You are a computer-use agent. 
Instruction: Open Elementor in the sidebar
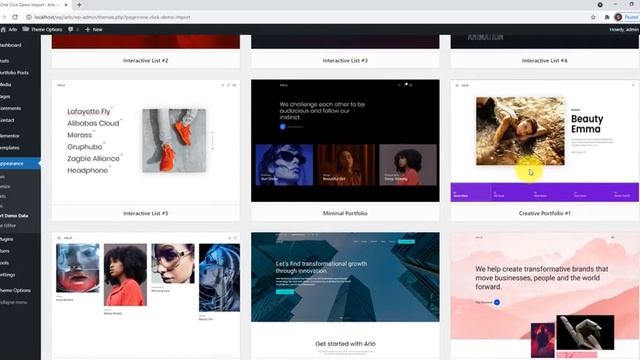pyautogui.click(x=10, y=136)
